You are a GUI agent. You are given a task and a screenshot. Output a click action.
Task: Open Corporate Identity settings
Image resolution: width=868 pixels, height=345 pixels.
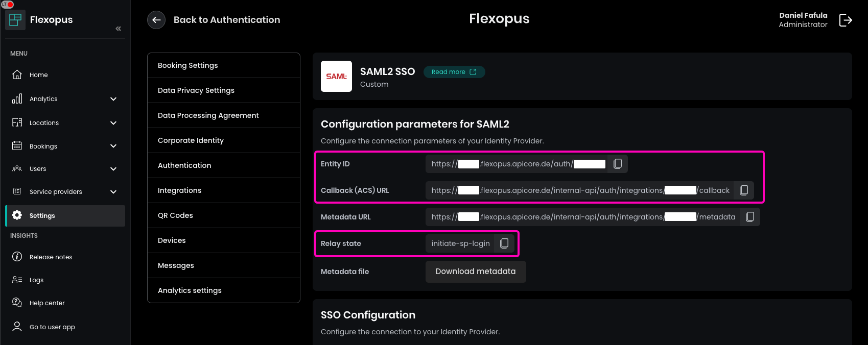[x=191, y=140]
